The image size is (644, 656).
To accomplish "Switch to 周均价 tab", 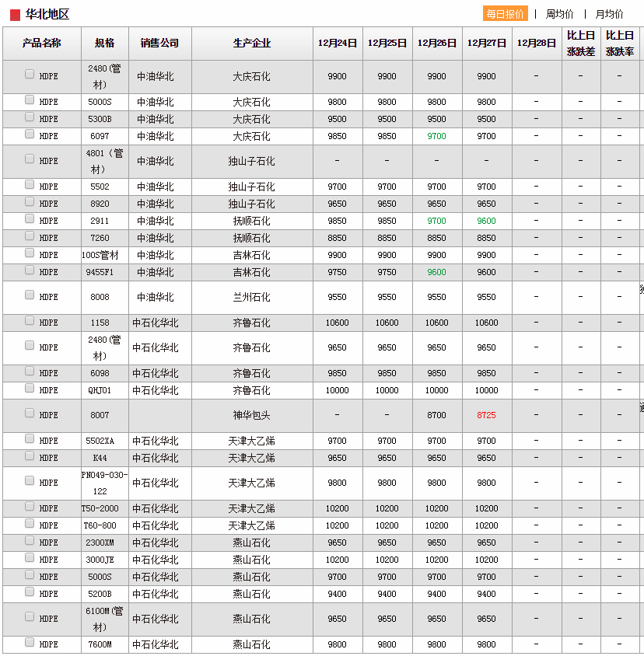I will pos(559,14).
